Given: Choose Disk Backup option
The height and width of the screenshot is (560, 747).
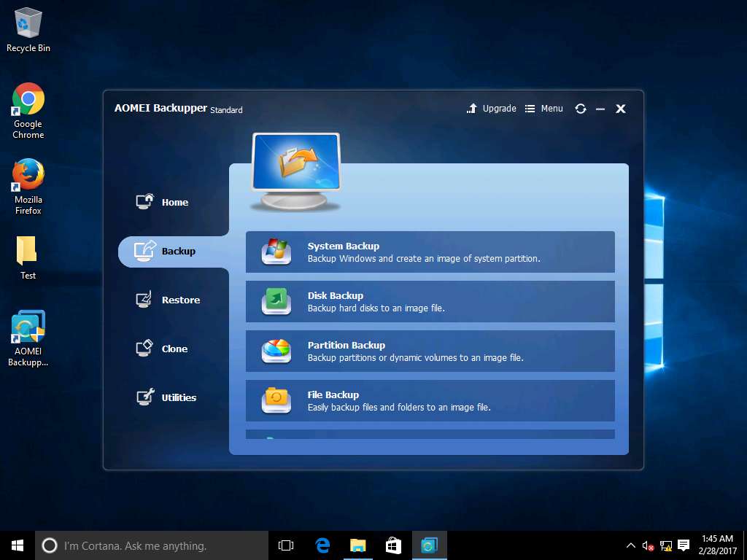Looking at the screenshot, I should pos(430,301).
